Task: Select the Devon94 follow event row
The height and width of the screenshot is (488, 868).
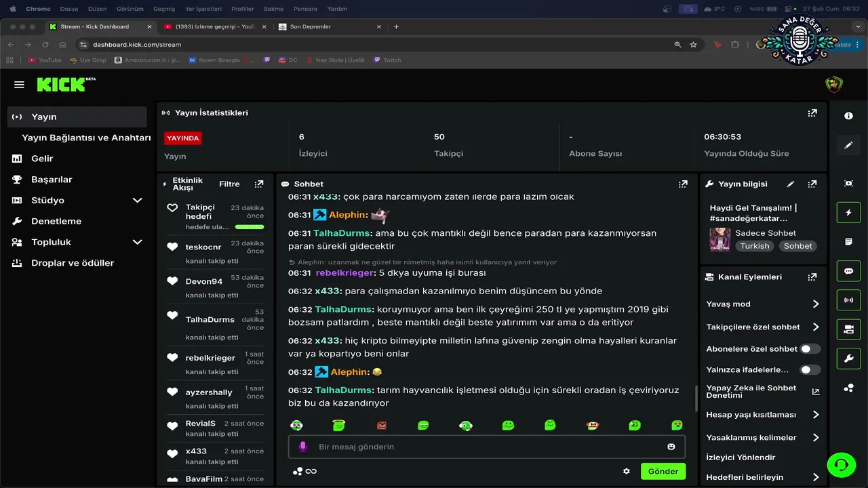Action: pos(215,287)
